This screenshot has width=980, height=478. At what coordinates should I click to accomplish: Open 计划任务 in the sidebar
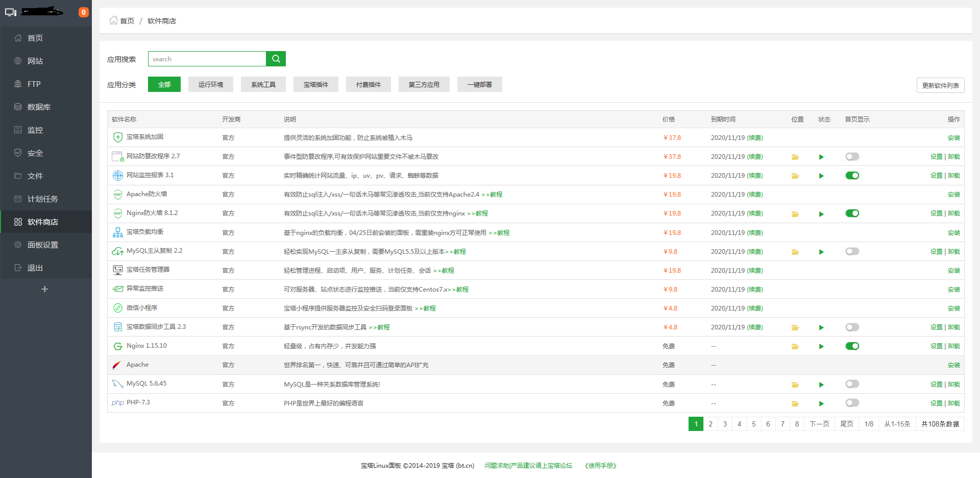pyautogui.click(x=46, y=199)
